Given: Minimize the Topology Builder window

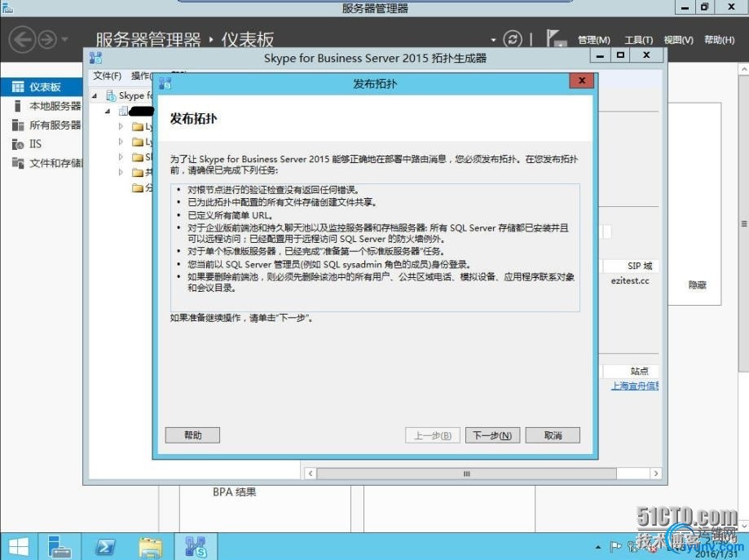Looking at the screenshot, I should pos(601,55).
